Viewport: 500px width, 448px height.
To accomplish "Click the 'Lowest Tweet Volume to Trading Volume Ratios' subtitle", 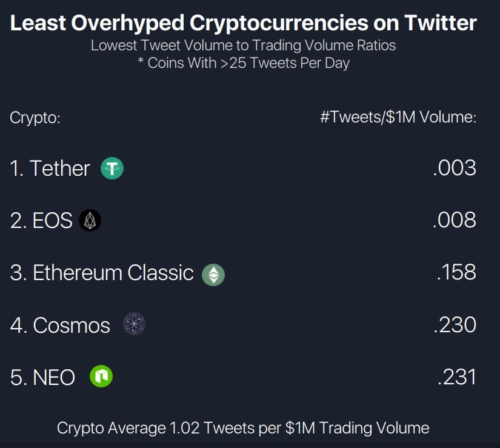I will 243,45.
